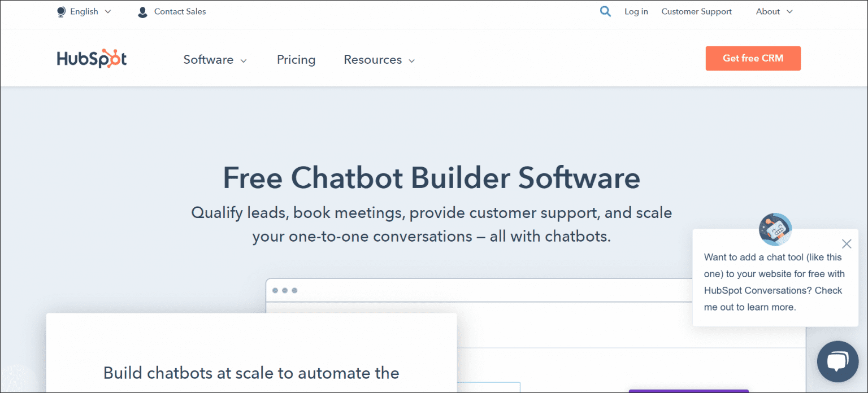Open the chat launcher bubble icon

pyautogui.click(x=837, y=361)
